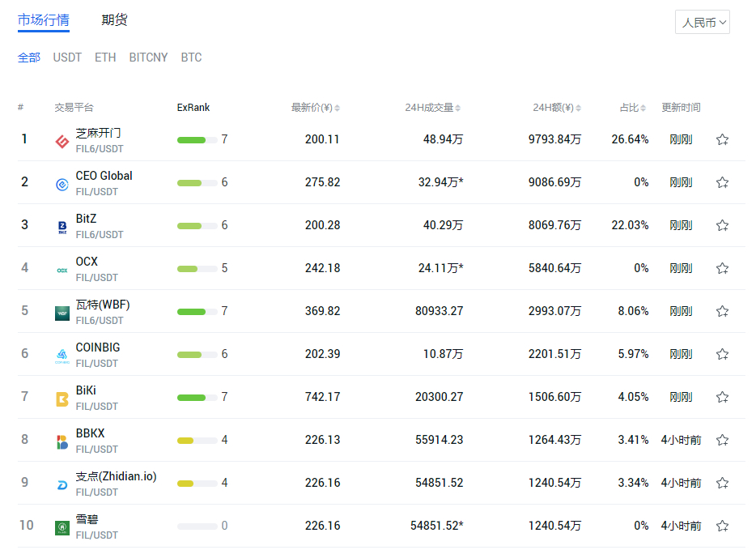
Task: Click the 芝麻开门 exchange logo icon
Action: click(x=62, y=142)
